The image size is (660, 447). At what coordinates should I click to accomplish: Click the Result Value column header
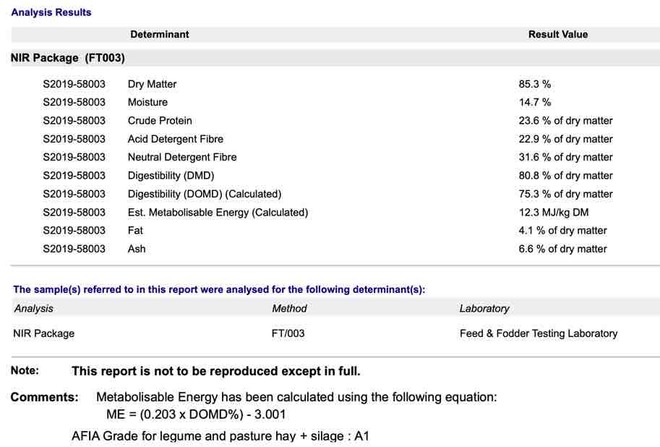[x=558, y=34]
